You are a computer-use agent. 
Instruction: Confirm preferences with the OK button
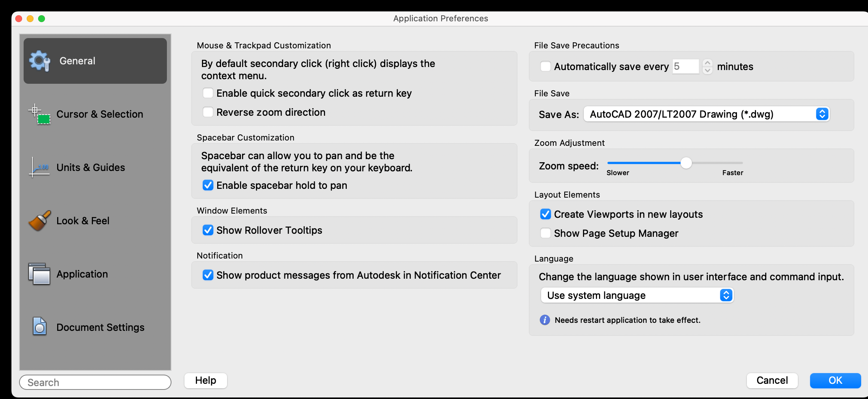(x=835, y=380)
